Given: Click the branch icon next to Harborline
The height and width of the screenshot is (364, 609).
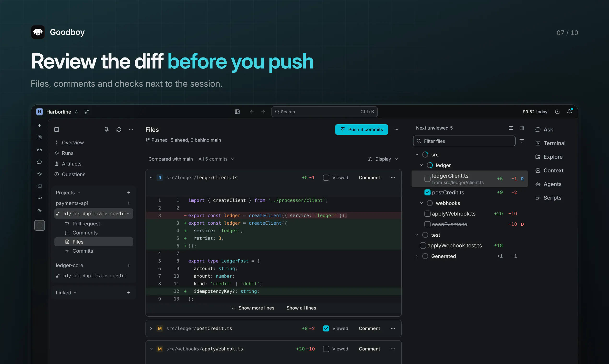Looking at the screenshot, I should click(87, 112).
